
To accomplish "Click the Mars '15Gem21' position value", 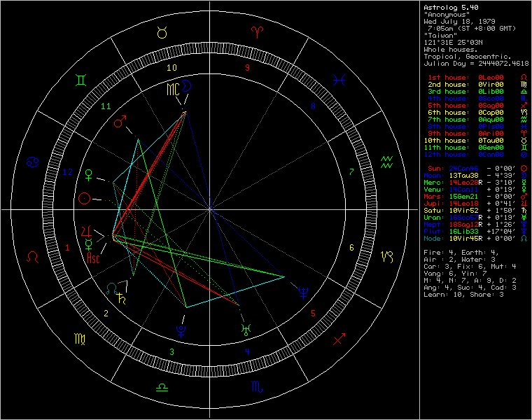I will 464,197.
